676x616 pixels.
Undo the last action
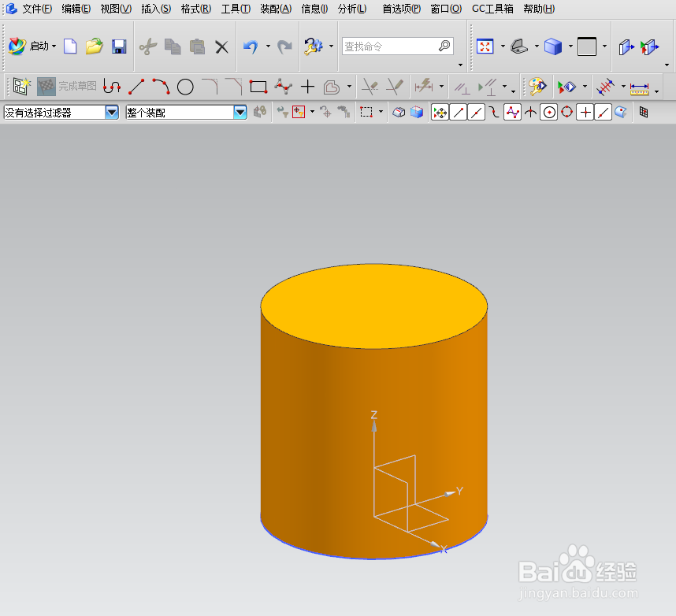pos(251,46)
